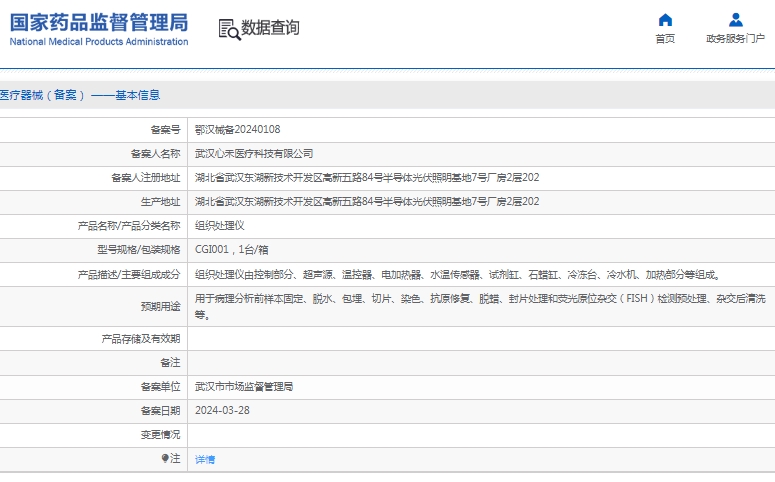
Task: Click the 国家药品监督管理局 logo
Action: [99, 22]
